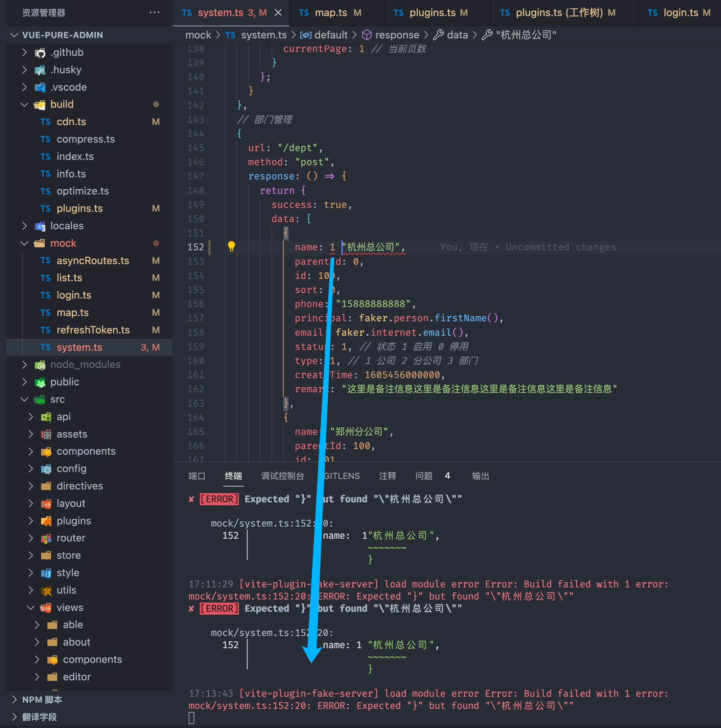This screenshot has height=728, width=721.
Task: Click the cube icon beside response in breadcrumb
Action: tap(366, 35)
